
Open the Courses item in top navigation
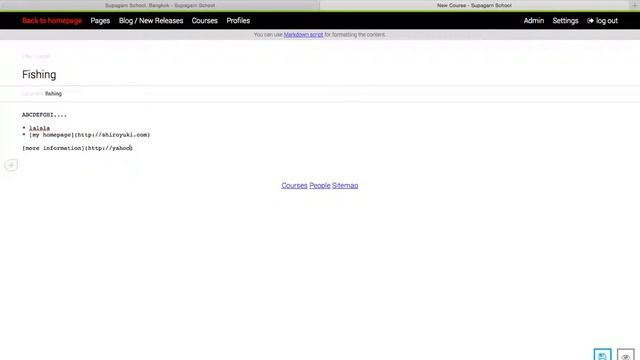pyautogui.click(x=204, y=21)
